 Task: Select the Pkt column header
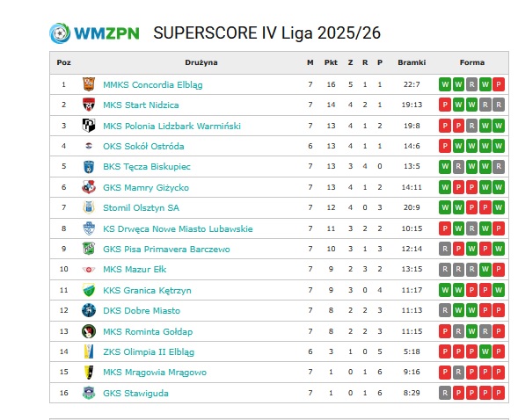coord(331,62)
